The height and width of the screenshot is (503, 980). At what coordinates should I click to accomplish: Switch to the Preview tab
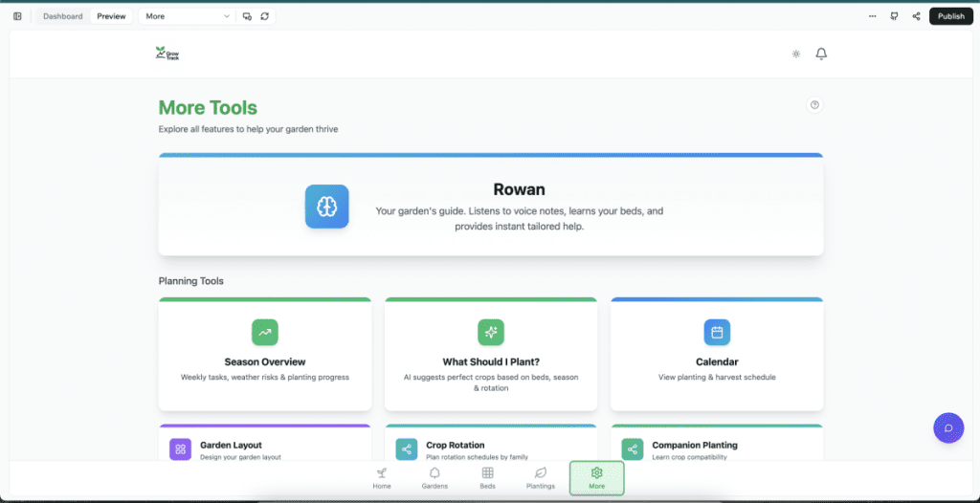click(x=111, y=16)
